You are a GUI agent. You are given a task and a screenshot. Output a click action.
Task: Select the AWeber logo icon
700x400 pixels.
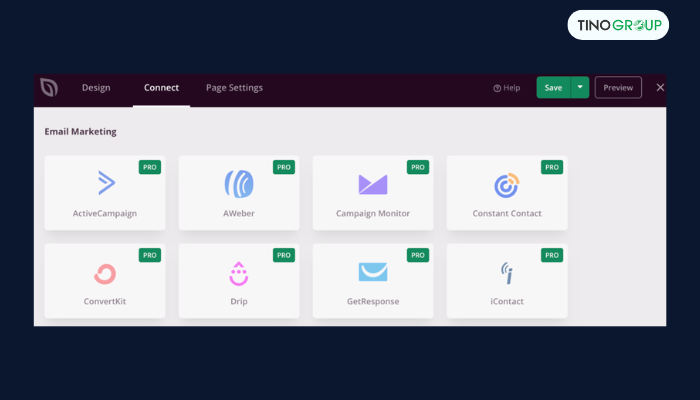point(239,183)
